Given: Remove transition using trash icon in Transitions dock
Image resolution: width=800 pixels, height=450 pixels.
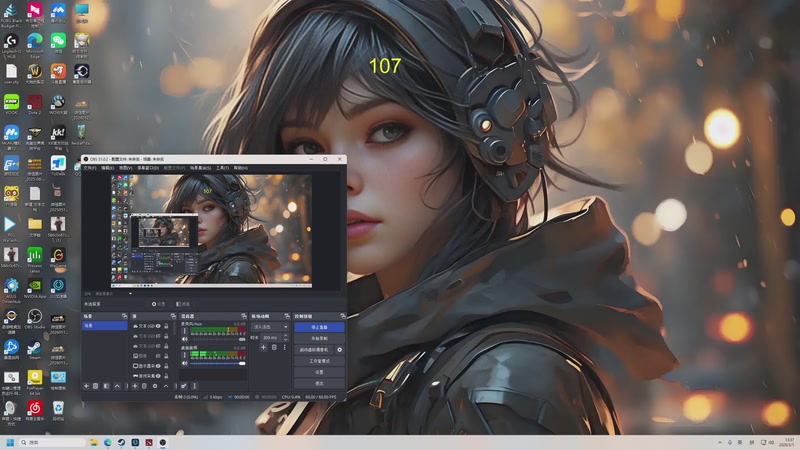Looking at the screenshot, I should pyautogui.click(x=274, y=347).
